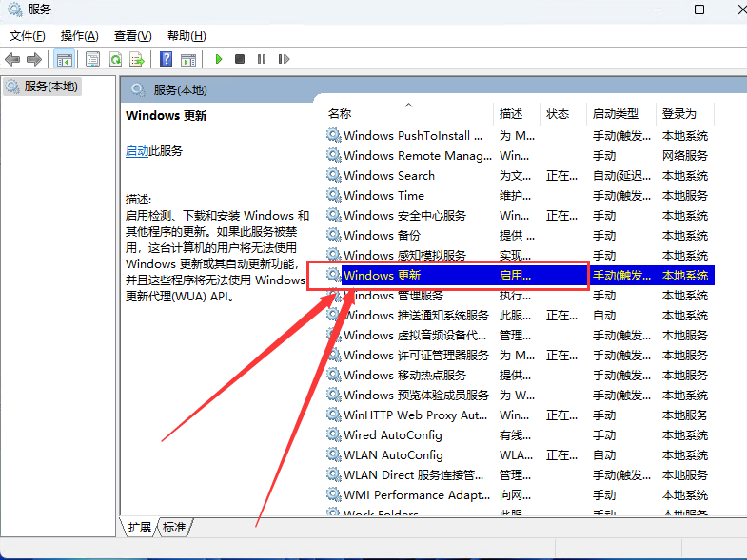
Task: Select the Windows 许可证管理器服务 entry
Action: 416,356
